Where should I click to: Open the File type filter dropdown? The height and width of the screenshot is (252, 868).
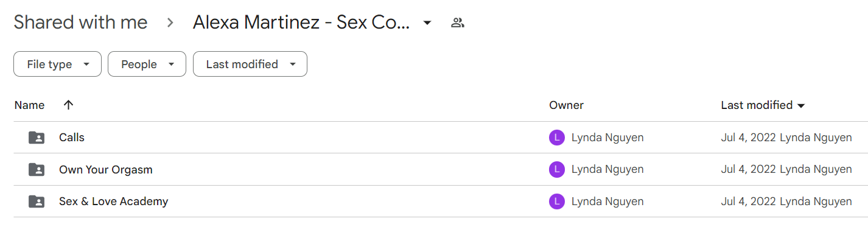pos(57,64)
